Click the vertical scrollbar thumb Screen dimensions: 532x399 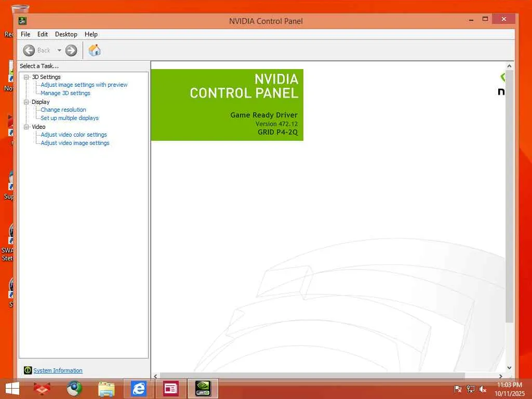point(509,196)
